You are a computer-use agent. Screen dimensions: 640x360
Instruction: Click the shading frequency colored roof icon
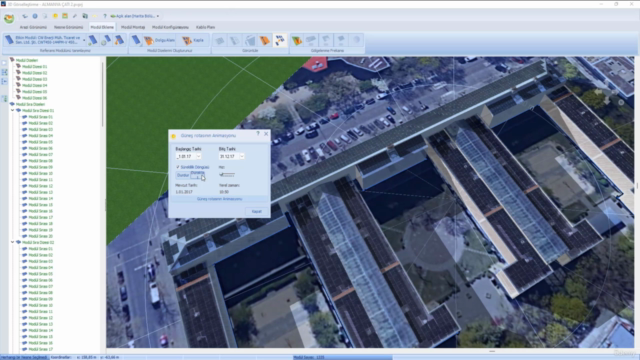tap(297, 40)
